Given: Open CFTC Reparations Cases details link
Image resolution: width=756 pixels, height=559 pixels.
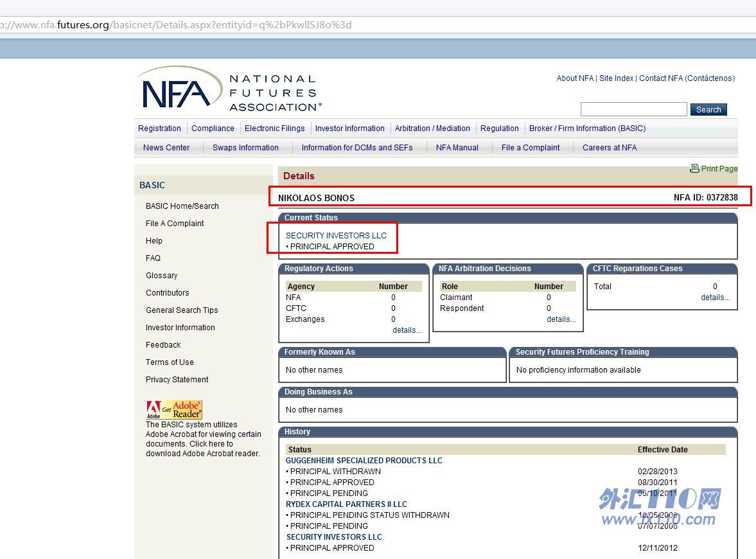Looking at the screenshot, I should 716,297.
